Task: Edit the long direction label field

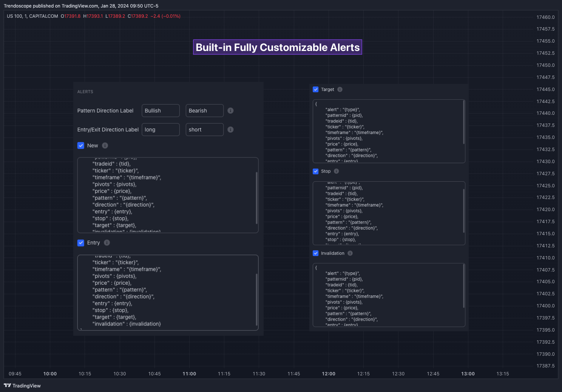Action: point(161,130)
